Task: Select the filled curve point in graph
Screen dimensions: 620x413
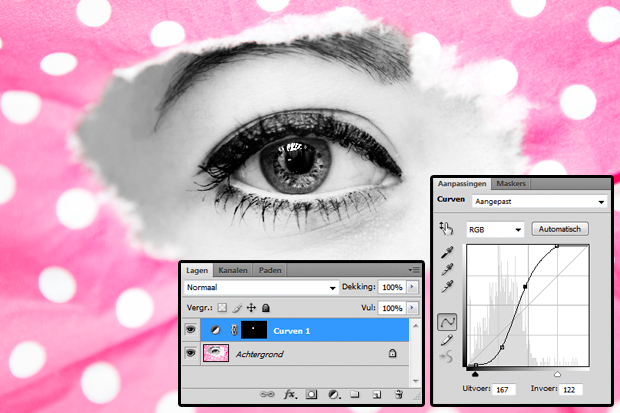Action: [x=525, y=287]
